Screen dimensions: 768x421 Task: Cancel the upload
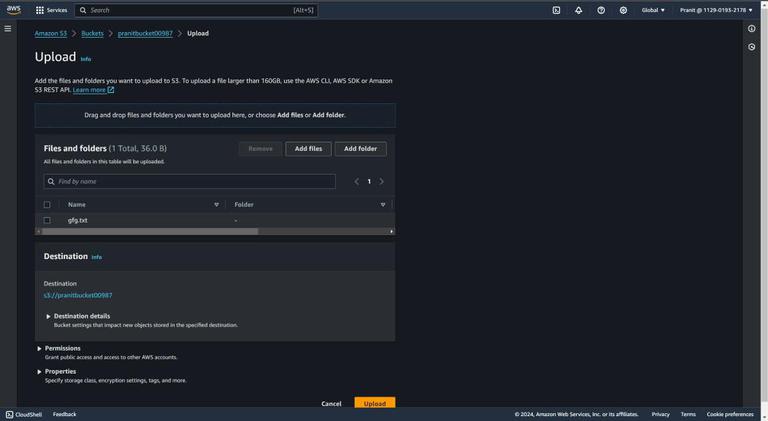coord(331,403)
